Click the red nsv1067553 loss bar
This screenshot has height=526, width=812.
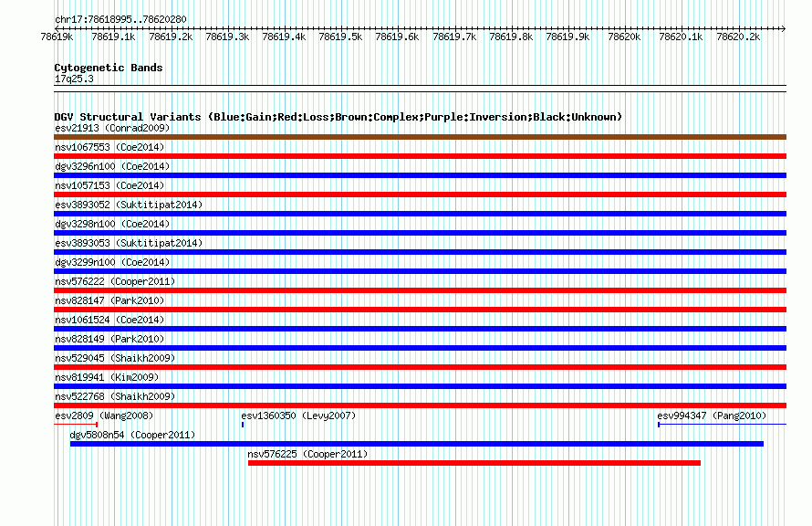tap(420, 156)
